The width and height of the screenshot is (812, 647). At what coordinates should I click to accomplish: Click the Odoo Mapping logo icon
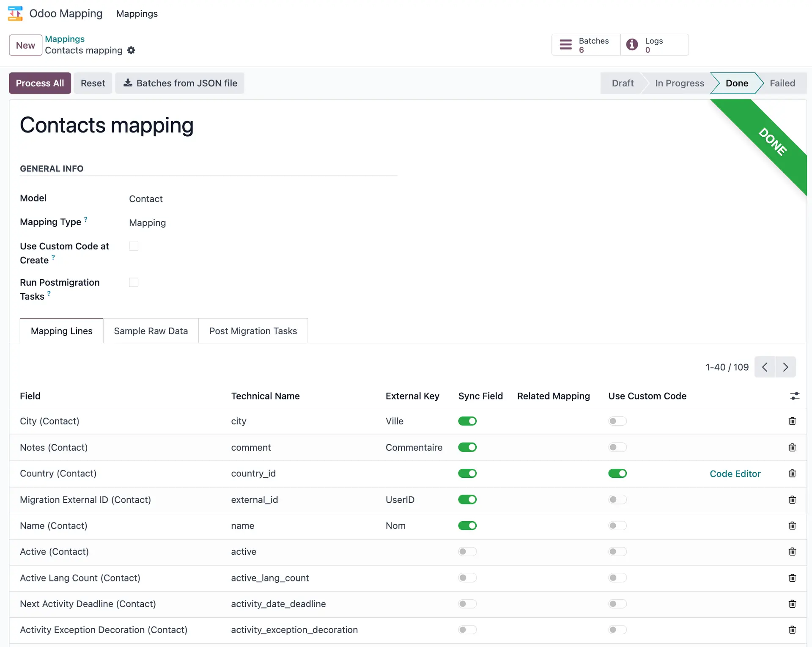(15, 13)
